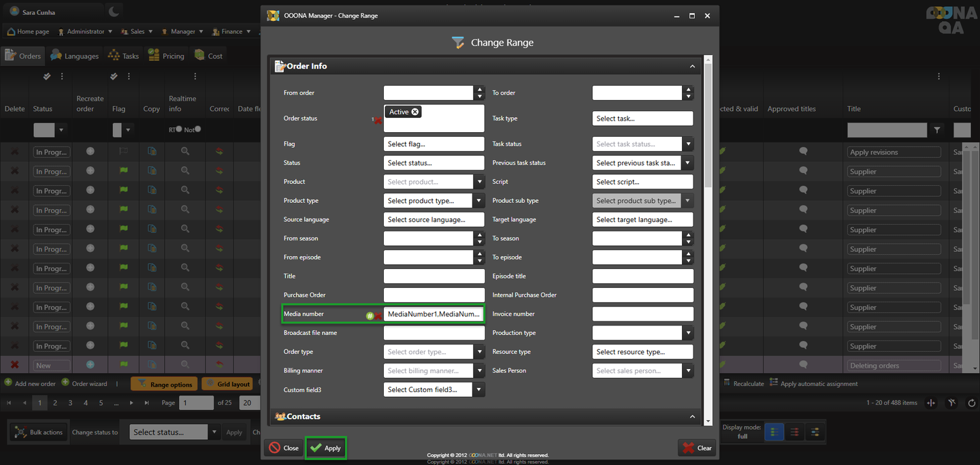This screenshot has height=465, width=980.
Task: Select the Not radio button filter
Action: point(197,129)
